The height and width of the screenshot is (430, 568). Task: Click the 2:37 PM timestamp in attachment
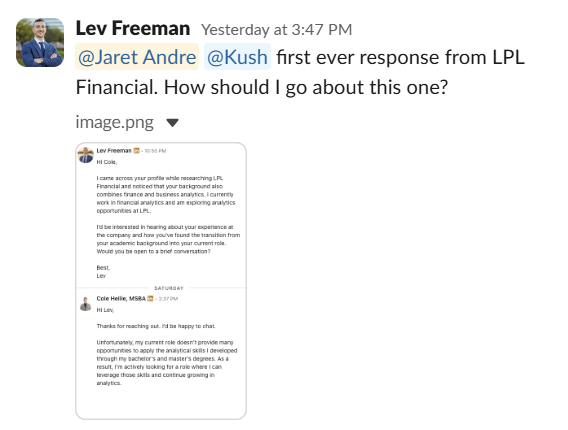pos(168,299)
